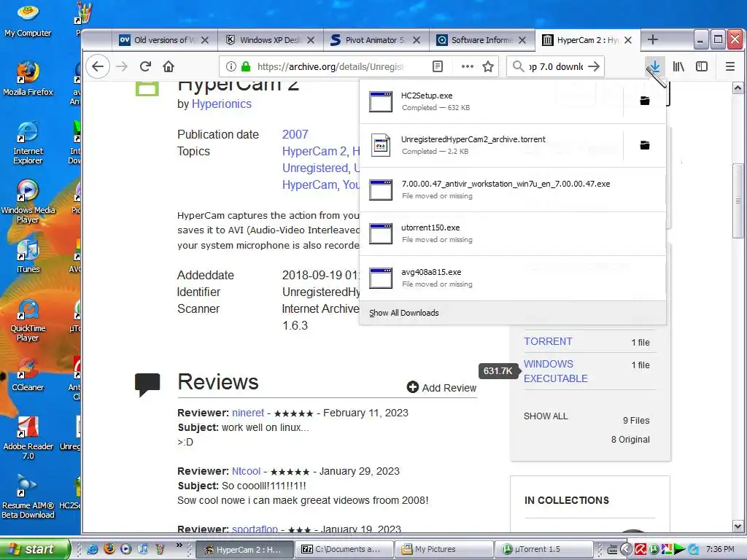Image resolution: width=747 pixels, height=560 pixels.
Task: Select iTunes desktop icon
Action: (28, 257)
